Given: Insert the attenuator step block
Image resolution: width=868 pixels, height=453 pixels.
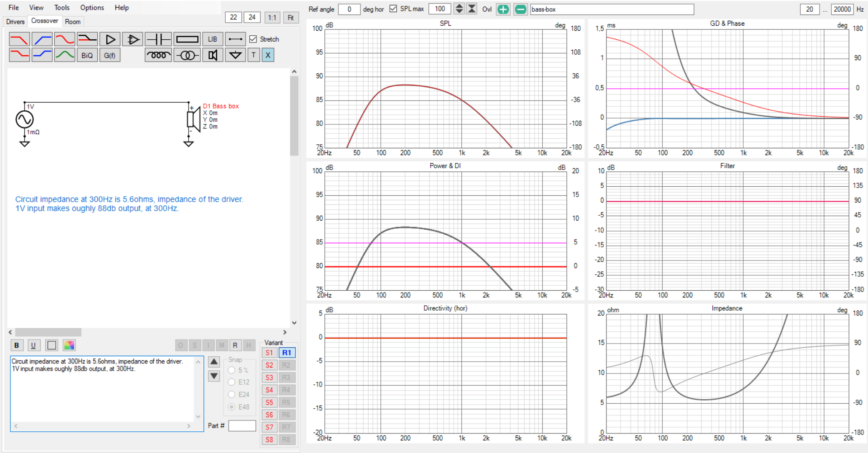Looking at the screenshot, I should coord(87,39).
